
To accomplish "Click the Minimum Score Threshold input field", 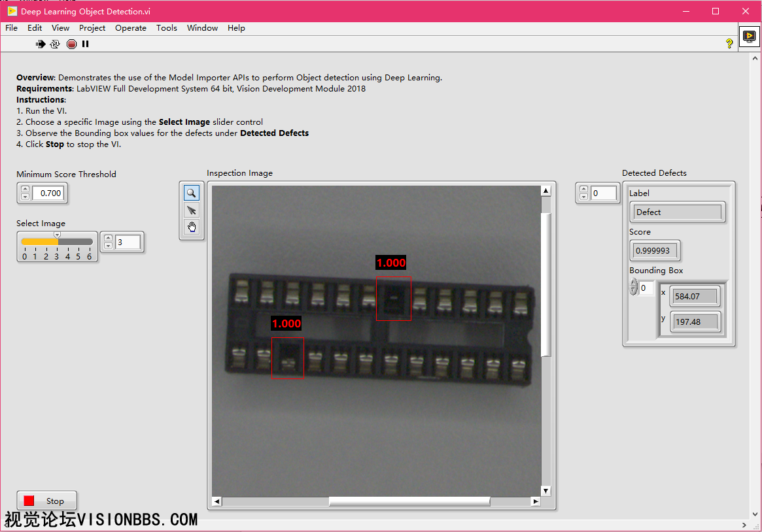I will coord(49,193).
